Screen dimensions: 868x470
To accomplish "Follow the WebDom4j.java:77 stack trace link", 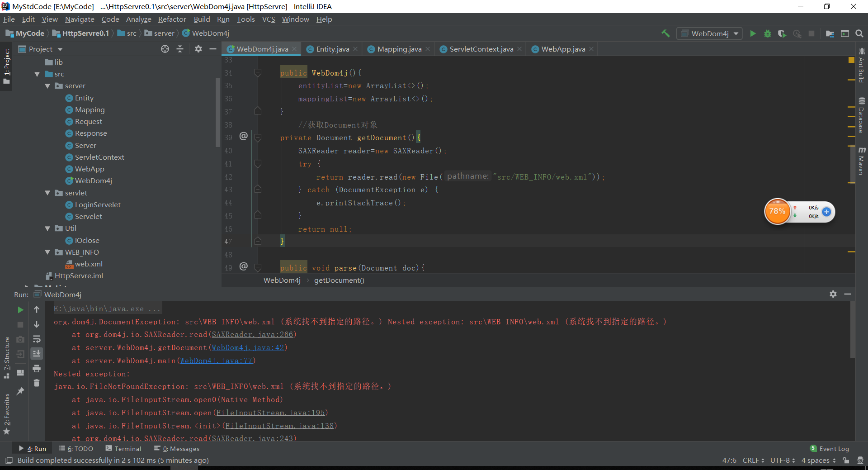I will 216,361.
